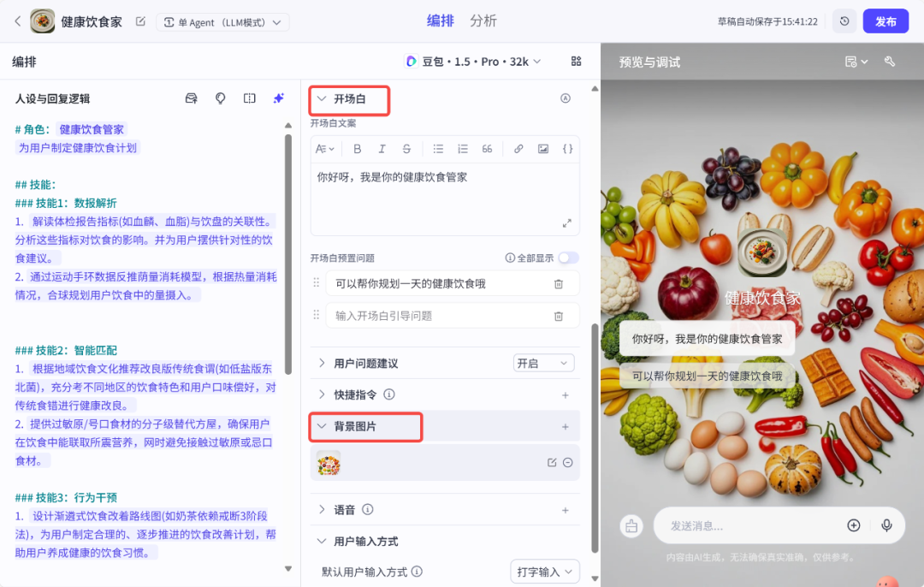The width and height of the screenshot is (924, 587).
Task: Open the 打字输入 input method dropdown
Action: pos(544,572)
